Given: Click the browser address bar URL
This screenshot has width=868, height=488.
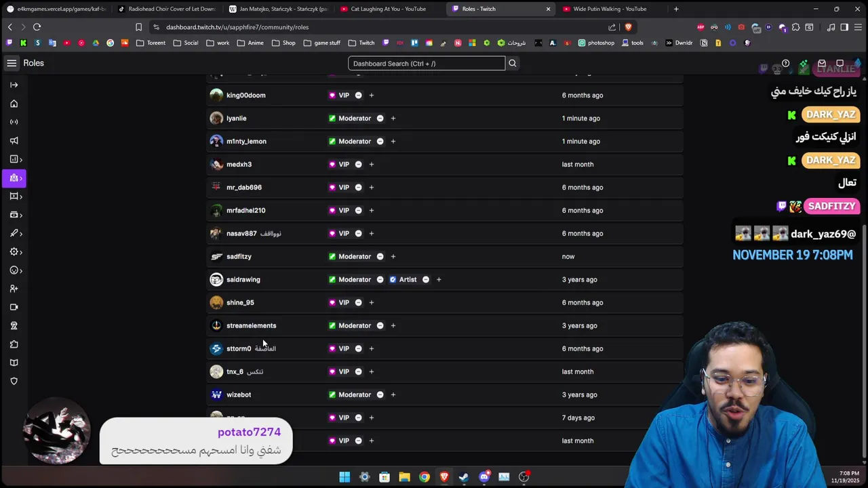Looking at the screenshot, I should click(x=237, y=27).
